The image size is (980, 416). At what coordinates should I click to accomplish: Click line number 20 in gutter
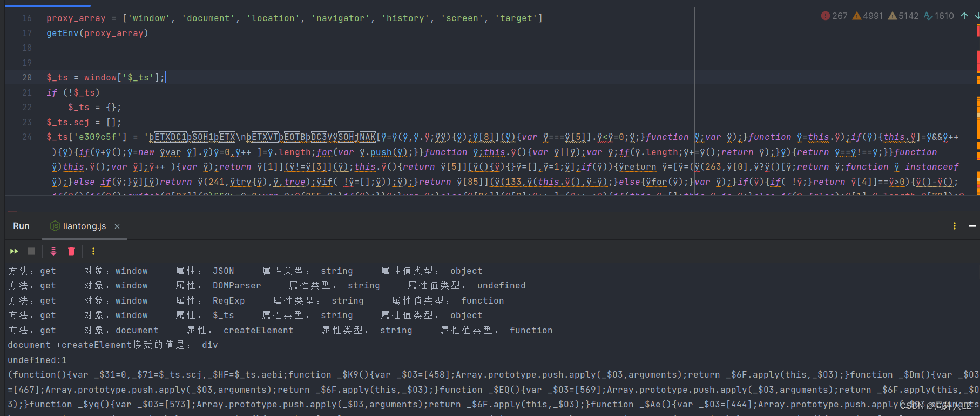(x=27, y=77)
